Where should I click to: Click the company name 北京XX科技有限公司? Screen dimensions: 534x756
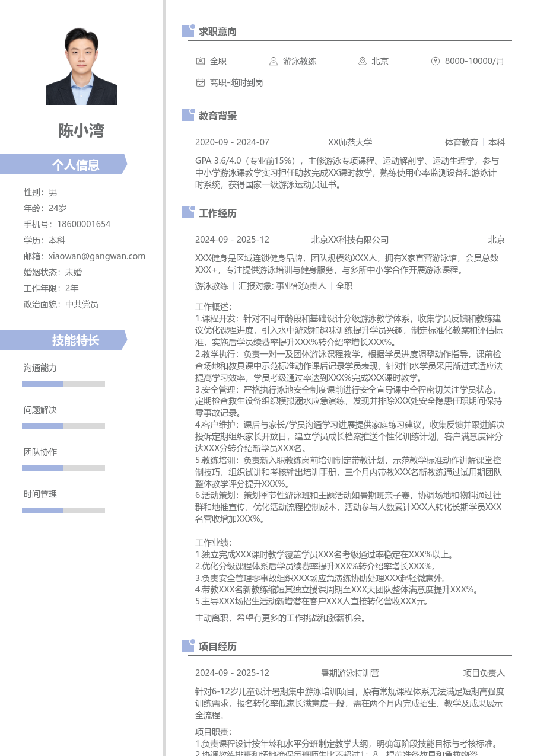349,240
